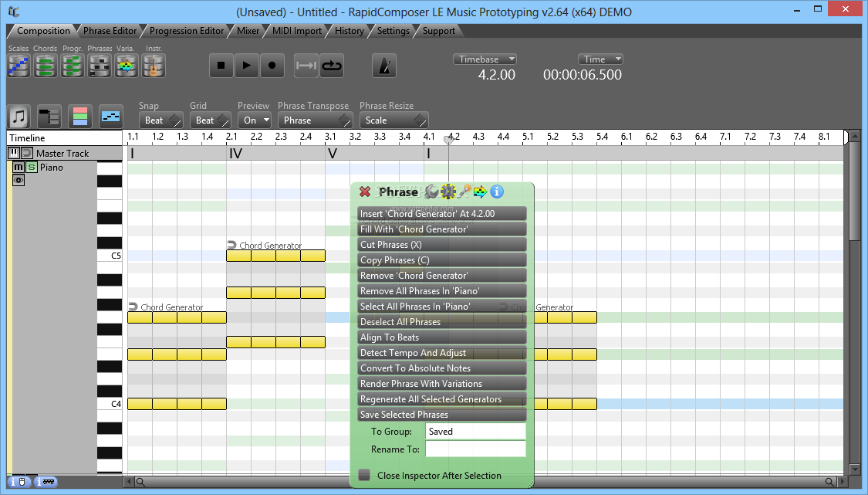Solo the Piano track (S)
Viewport: 868px width, 495px height.
32,167
